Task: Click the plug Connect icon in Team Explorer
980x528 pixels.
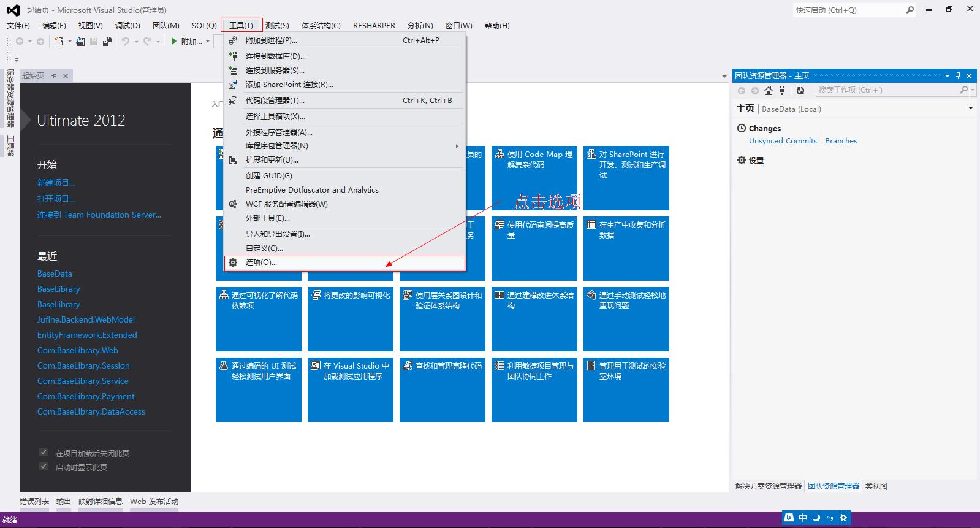Action: 782,90
